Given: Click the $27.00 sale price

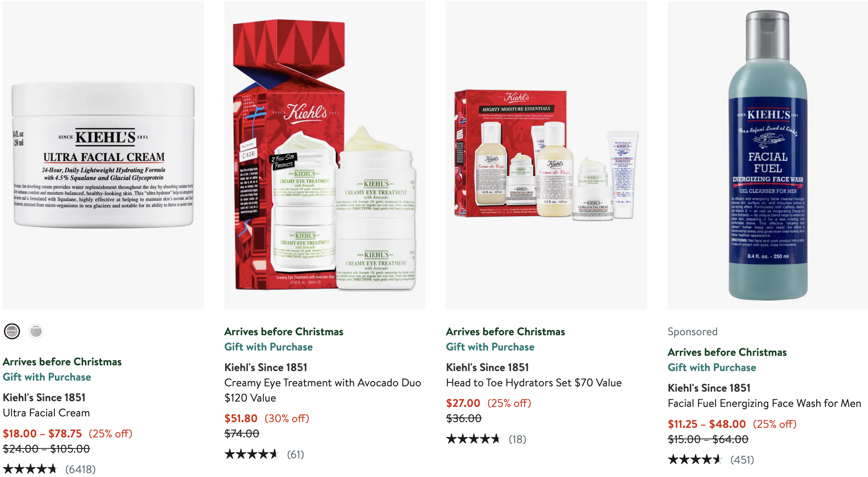Looking at the screenshot, I should click(463, 403).
